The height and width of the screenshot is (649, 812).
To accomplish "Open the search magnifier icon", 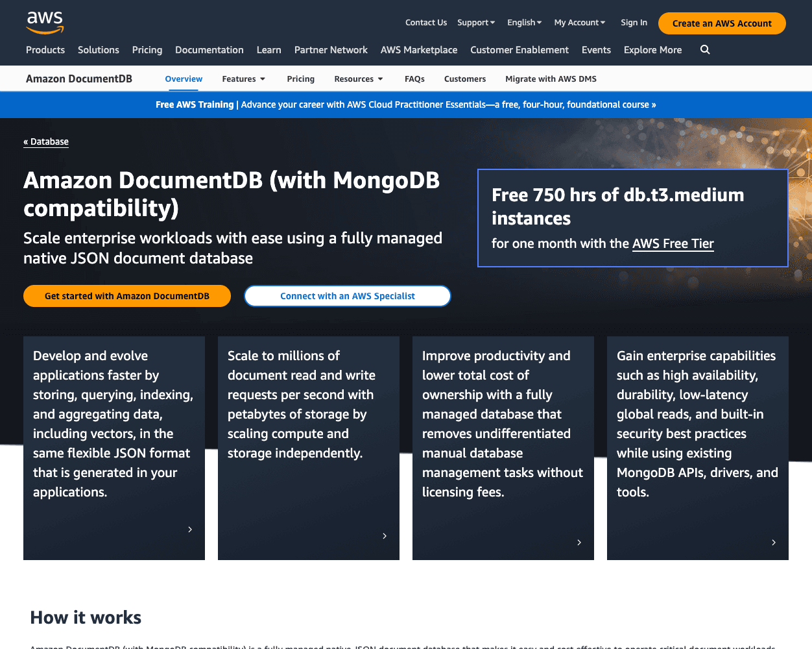I will (705, 50).
